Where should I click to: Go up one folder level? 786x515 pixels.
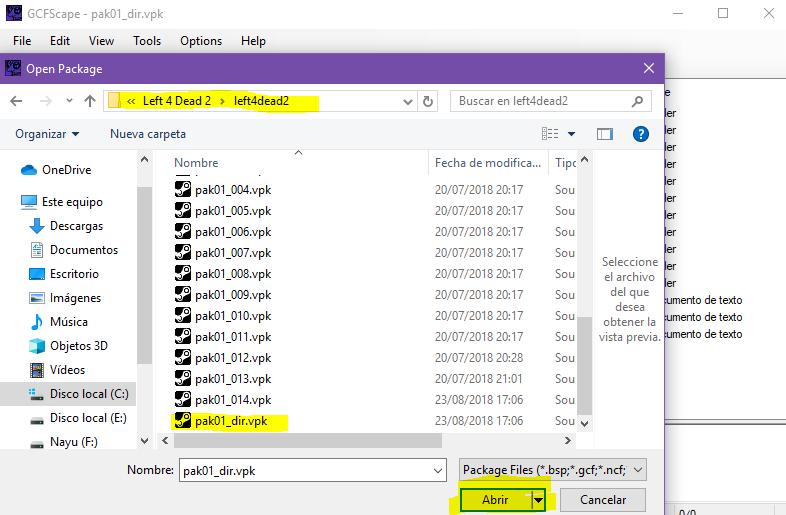click(90, 101)
